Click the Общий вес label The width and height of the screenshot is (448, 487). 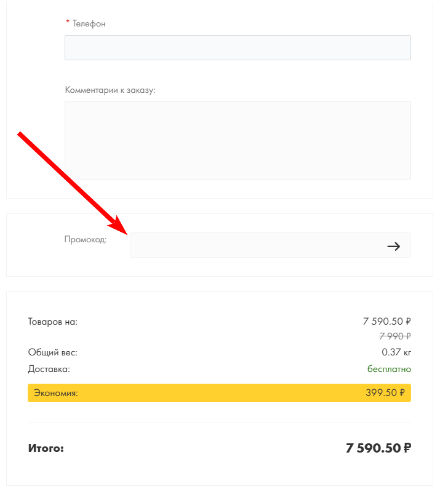(x=52, y=352)
